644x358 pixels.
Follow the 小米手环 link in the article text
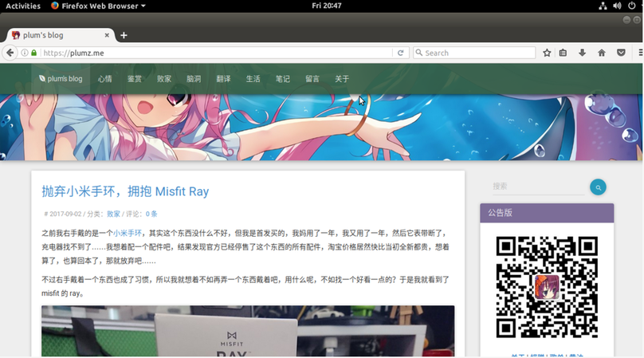click(x=128, y=233)
